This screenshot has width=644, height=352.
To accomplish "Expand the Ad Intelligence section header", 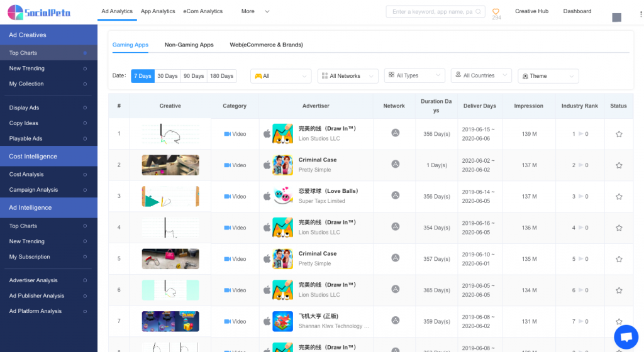I will [48, 207].
